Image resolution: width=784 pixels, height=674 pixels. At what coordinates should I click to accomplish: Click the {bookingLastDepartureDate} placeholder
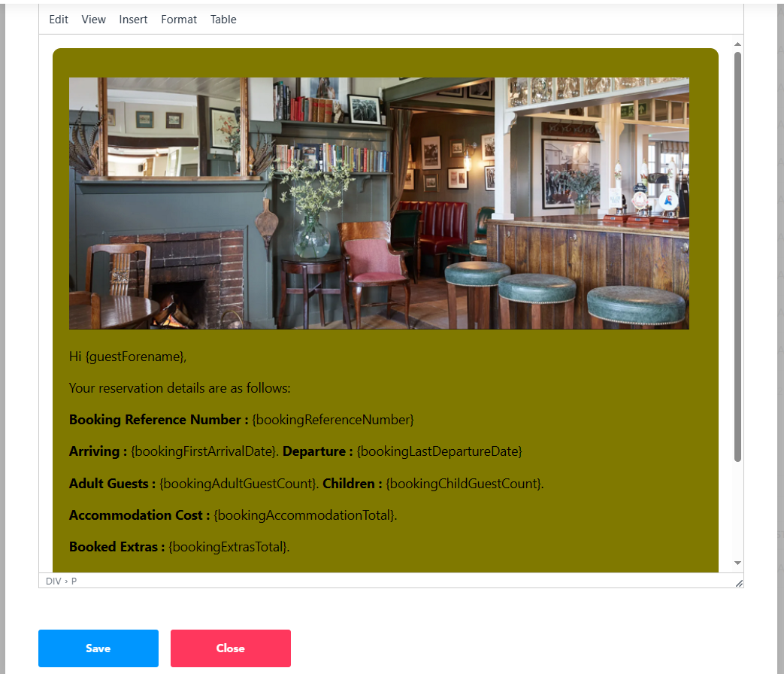440,451
